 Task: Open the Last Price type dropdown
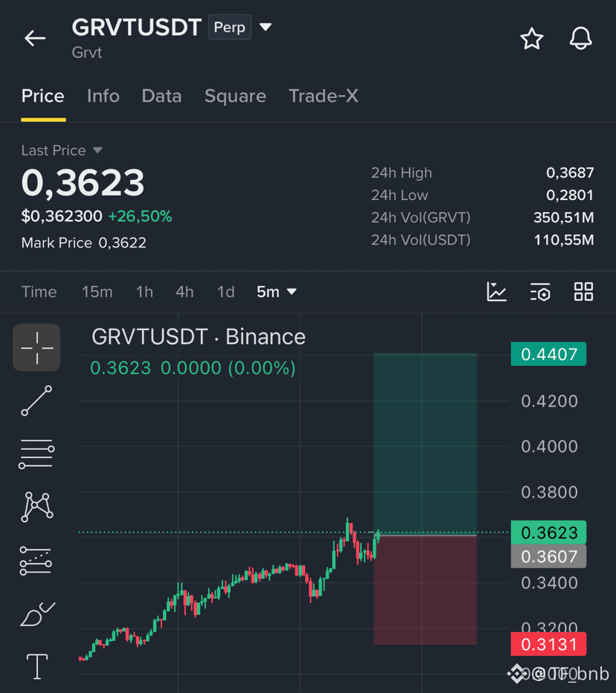pyautogui.click(x=97, y=150)
